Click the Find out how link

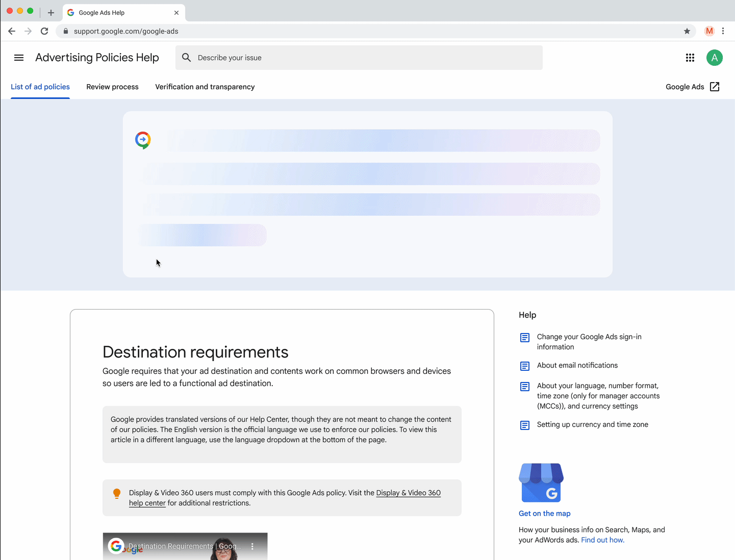click(602, 540)
